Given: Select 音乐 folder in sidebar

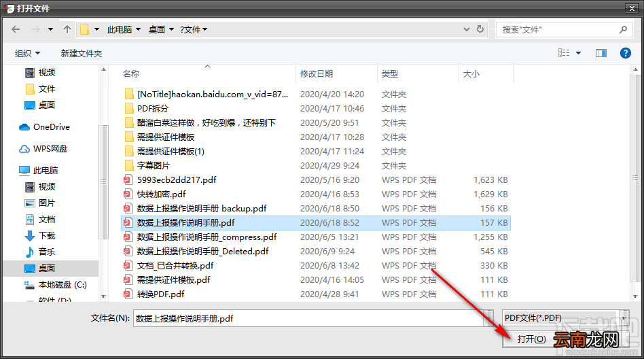Looking at the screenshot, I should pos(40,252).
